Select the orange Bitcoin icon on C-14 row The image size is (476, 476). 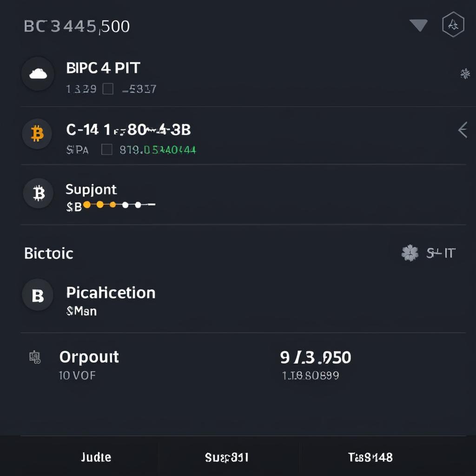(38, 134)
